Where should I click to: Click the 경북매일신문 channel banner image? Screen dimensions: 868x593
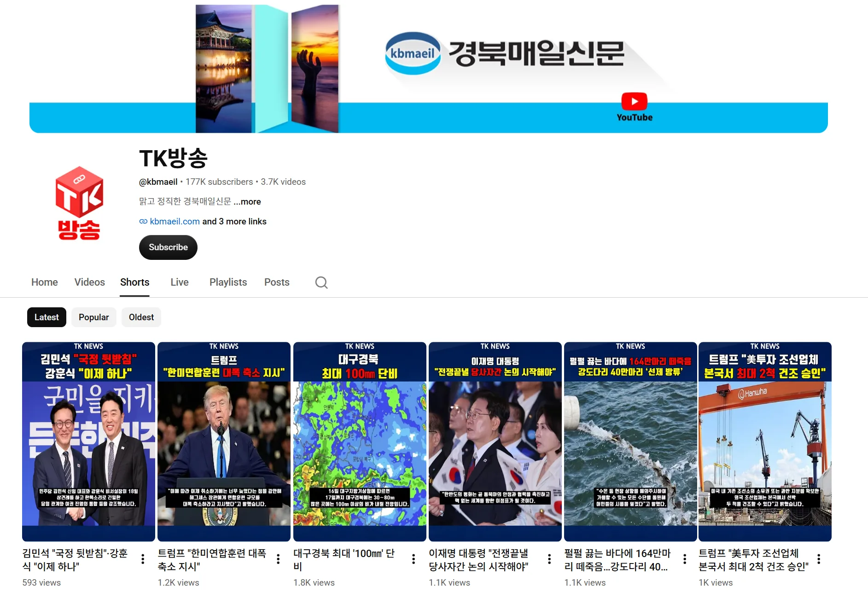(429, 68)
